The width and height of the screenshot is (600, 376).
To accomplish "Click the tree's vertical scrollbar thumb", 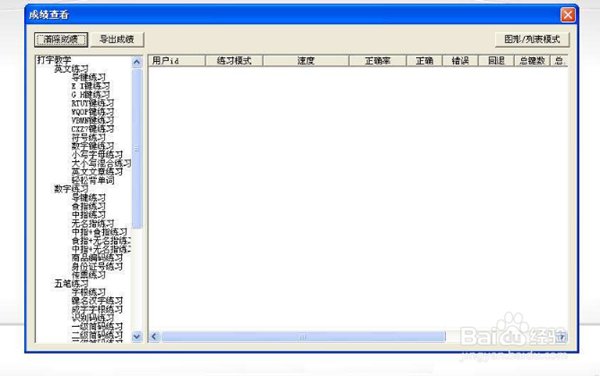I will click(137, 148).
